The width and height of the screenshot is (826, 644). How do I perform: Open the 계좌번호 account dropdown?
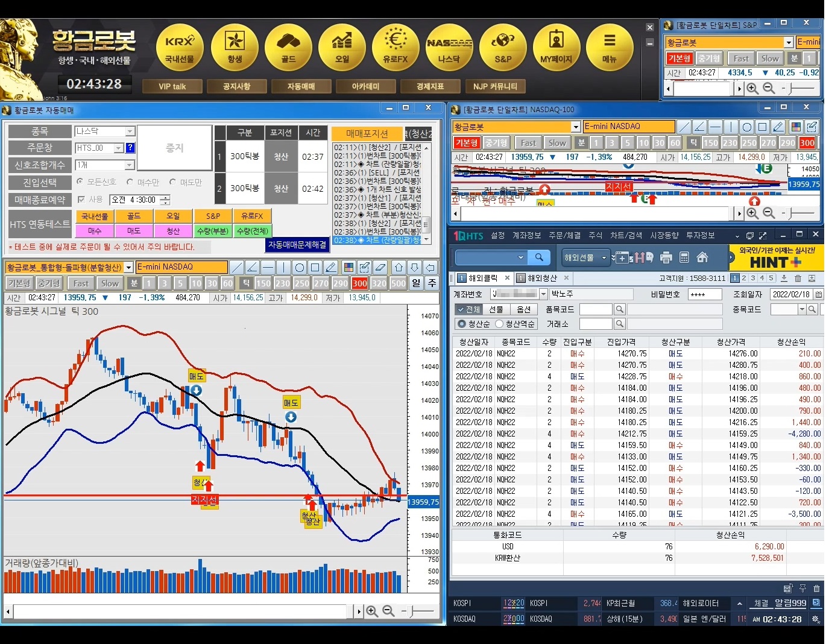pyautogui.click(x=543, y=294)
